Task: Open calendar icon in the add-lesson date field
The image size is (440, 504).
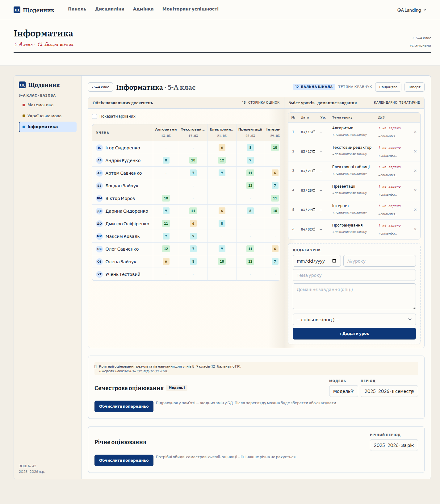Action: (x=334, y=261)
